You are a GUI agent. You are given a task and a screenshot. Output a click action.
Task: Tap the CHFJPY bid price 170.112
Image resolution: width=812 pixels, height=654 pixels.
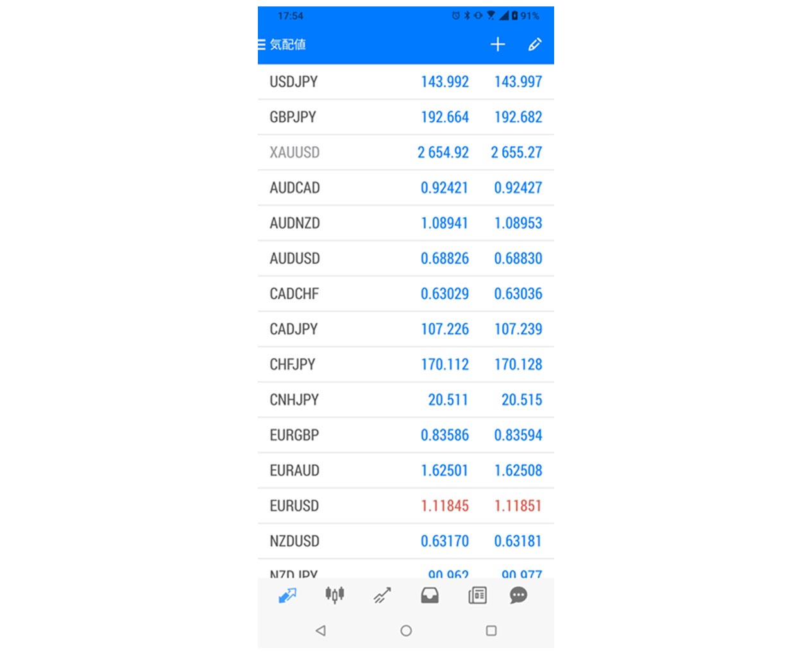(x=444, y=365)
